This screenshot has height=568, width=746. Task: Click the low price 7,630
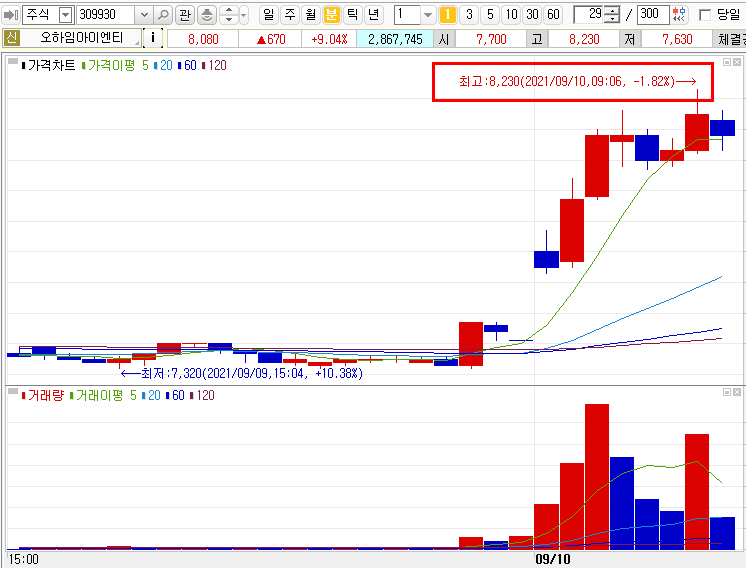coord(677,39)
